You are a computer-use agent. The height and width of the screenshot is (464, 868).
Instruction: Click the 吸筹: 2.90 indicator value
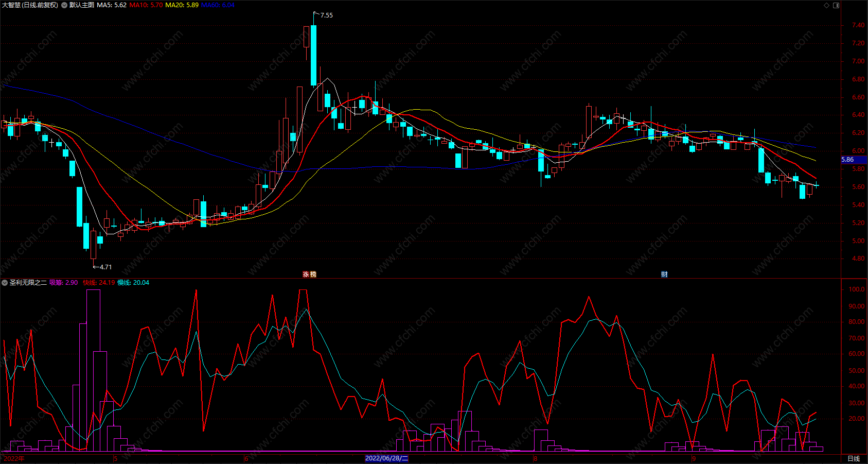pyautogui.click(x=64, y=283)
